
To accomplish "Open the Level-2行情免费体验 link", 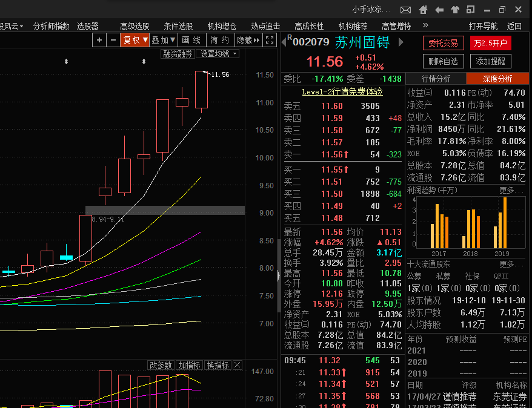I will [342, 91].
